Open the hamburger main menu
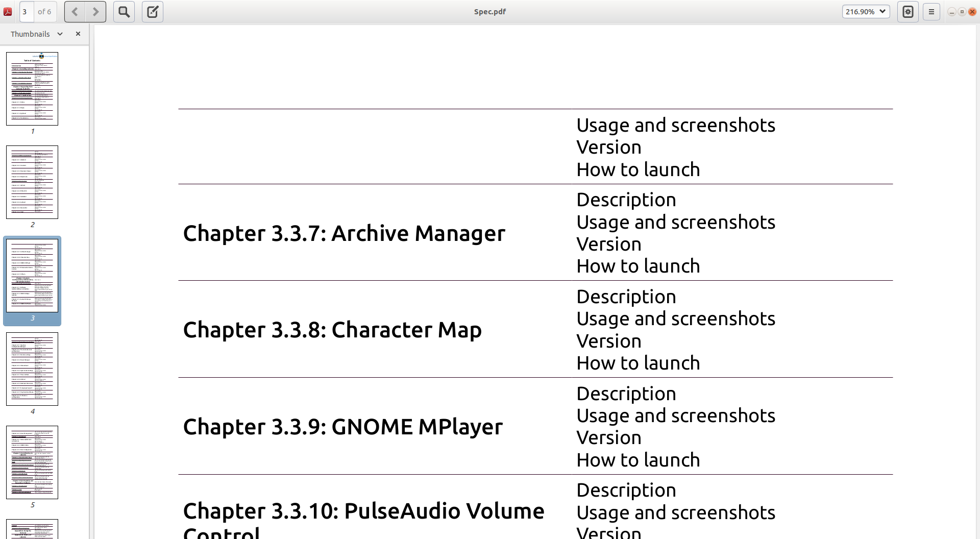Image resolution: width=980 pixels, height=539 pixels. point(932,12)
